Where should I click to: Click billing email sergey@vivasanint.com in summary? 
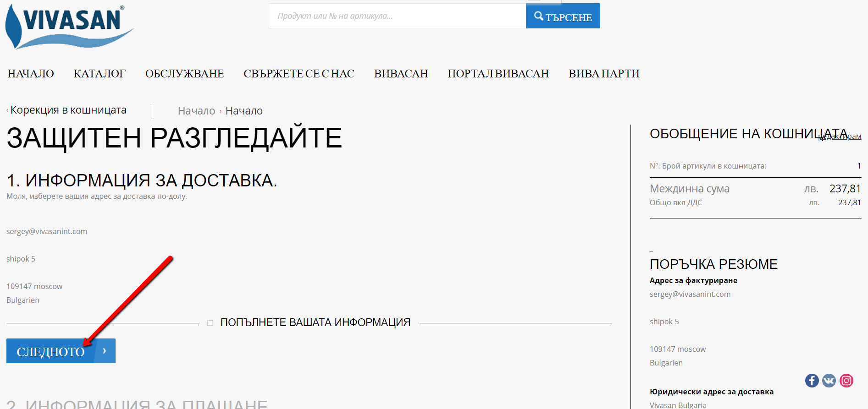tap(690, 294)
